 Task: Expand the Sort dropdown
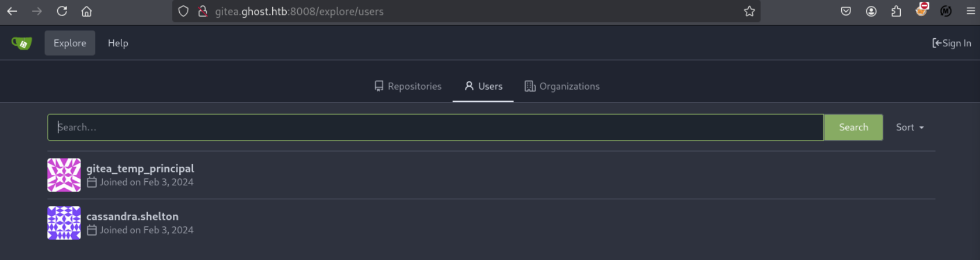(x=909, y=127)
